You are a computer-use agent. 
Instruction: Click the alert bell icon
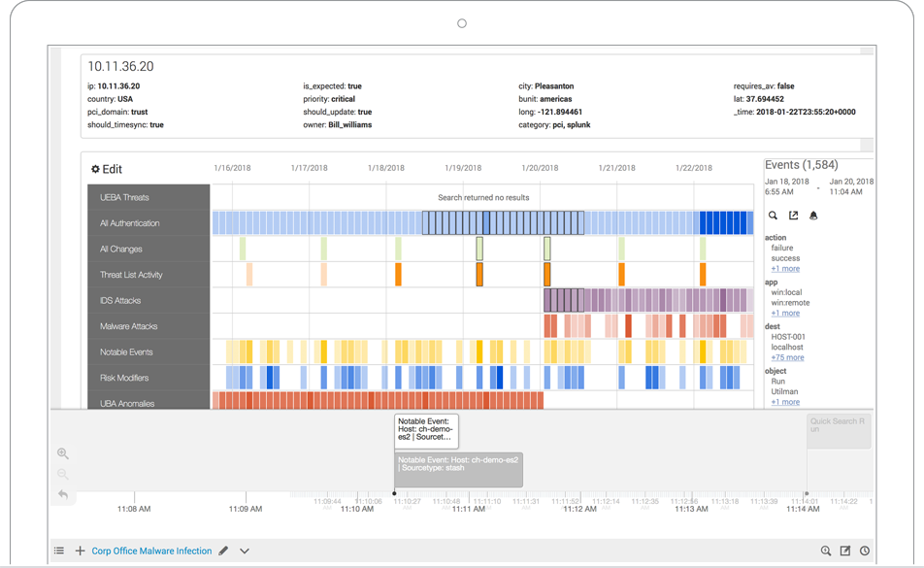pos(813,216)
